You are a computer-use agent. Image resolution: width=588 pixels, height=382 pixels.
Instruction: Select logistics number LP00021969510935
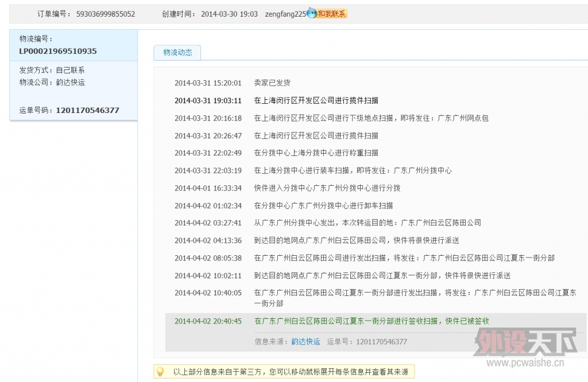click(x=58, y=51)
